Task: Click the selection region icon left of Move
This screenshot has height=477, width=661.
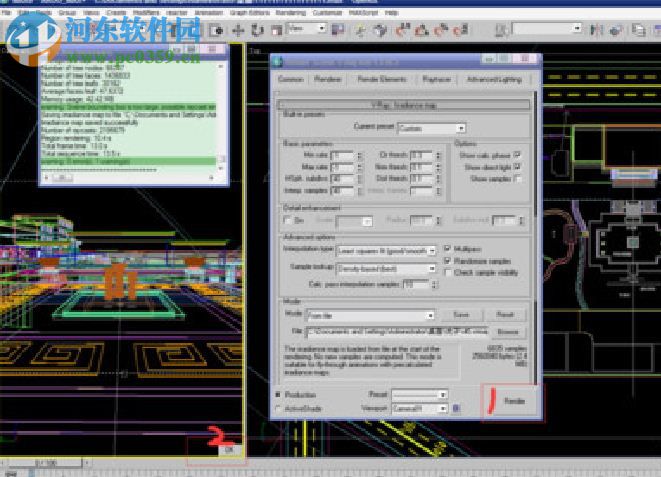Action: tap(217, 30)
